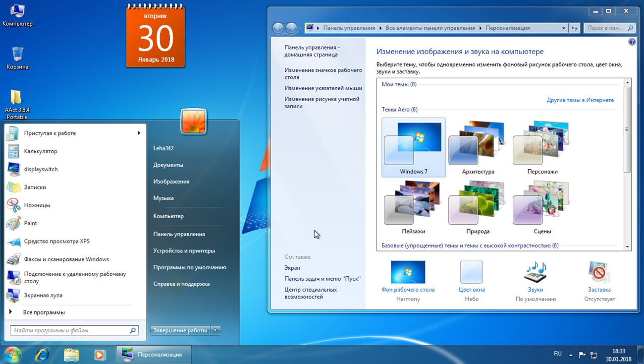Launch Экранная лупа magnifier

(x=75, y=295)
